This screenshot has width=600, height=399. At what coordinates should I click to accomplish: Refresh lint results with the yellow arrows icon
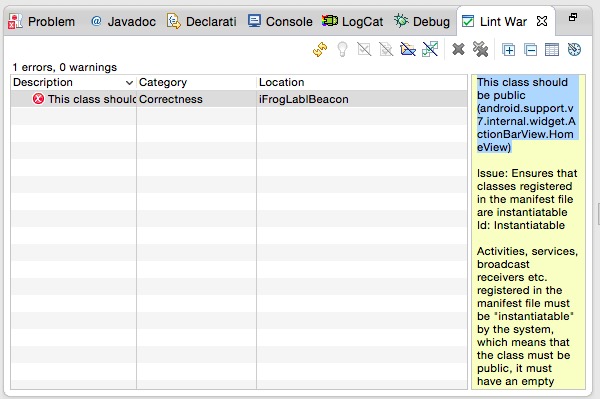pyautogui.click(x=320, y=49)
